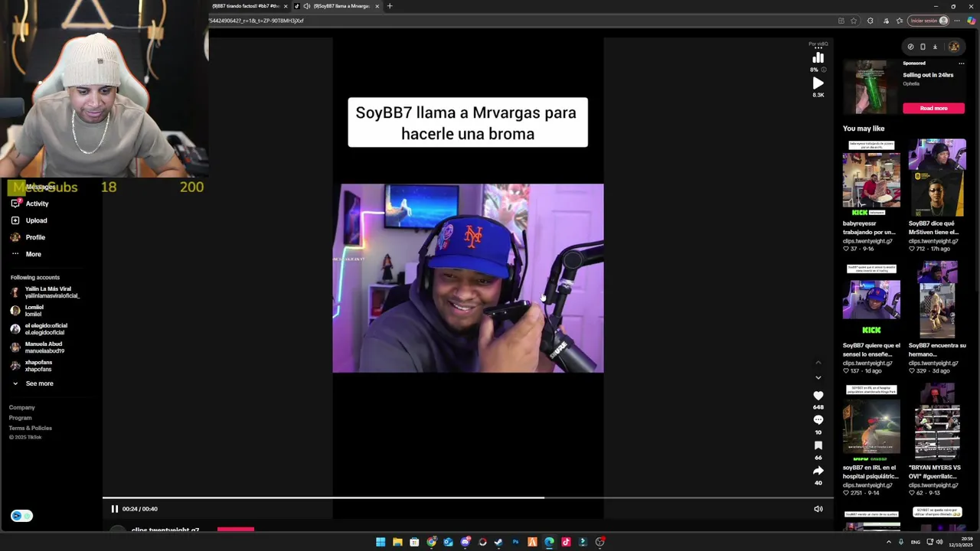Open the vidIQ 8% info icon
The width and height of the screenshot is (980, 551).
pos(824,70)
